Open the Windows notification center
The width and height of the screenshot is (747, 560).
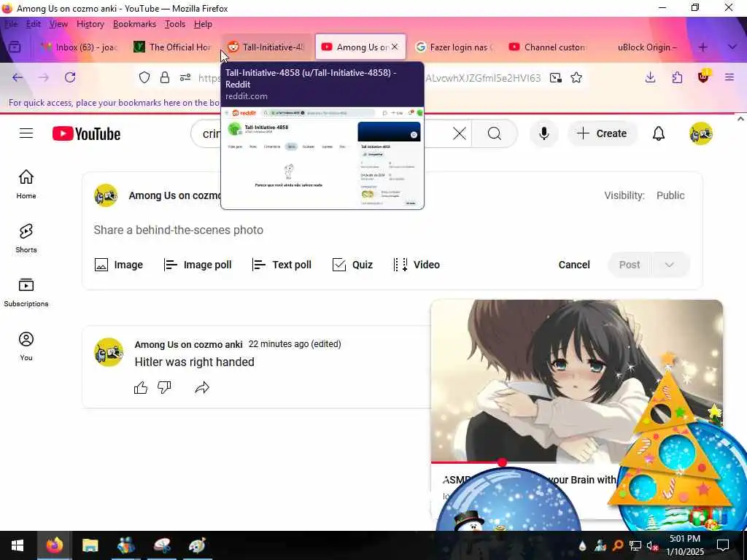723,545
